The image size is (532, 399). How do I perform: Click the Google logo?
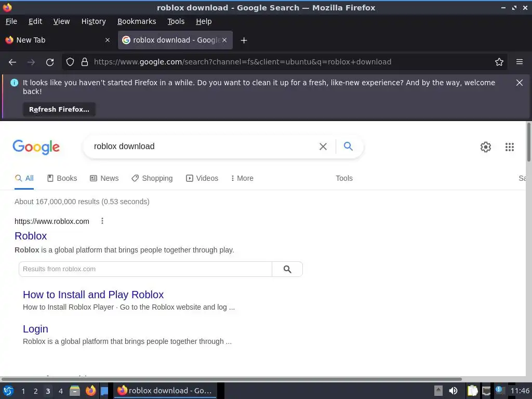pos(36,147)
